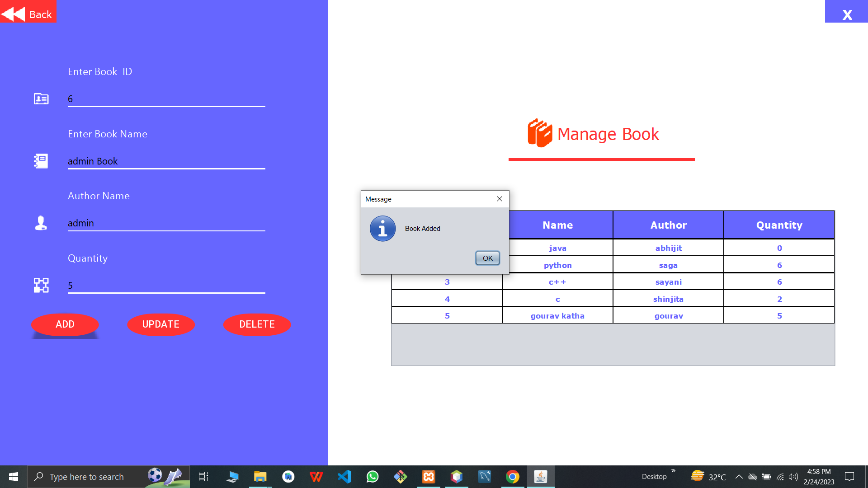Click the Back rewind arrow icon
The height and width of the screenshot is (488, 868).
coord(13,14)
